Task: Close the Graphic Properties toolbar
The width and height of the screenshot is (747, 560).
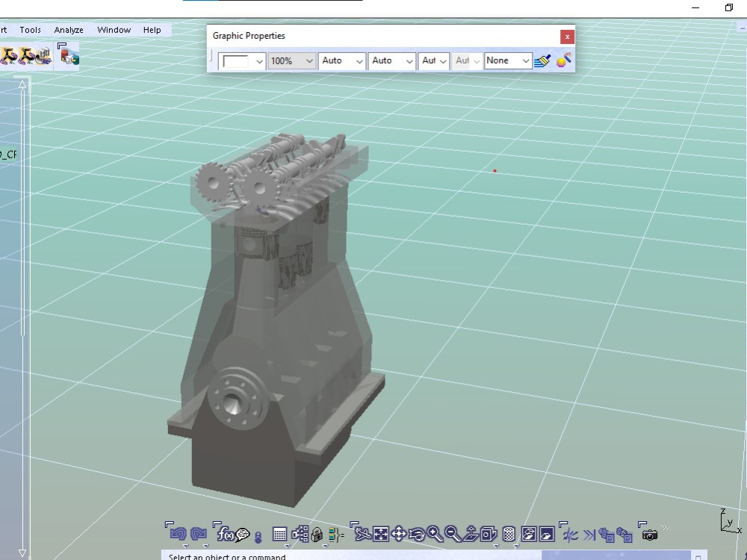Action: 567,37
